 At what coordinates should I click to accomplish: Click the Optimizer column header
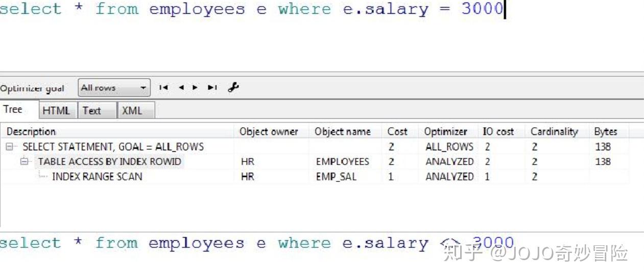[448, 131]
